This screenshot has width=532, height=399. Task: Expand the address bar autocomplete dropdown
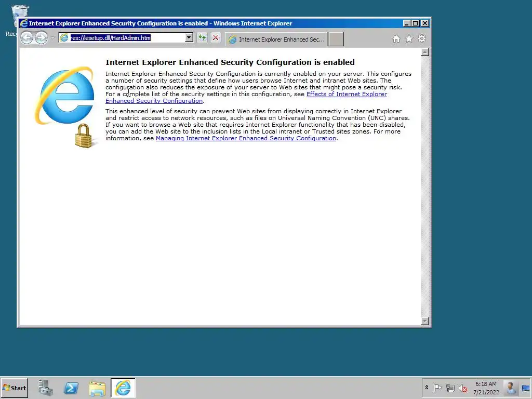(189, 37)
